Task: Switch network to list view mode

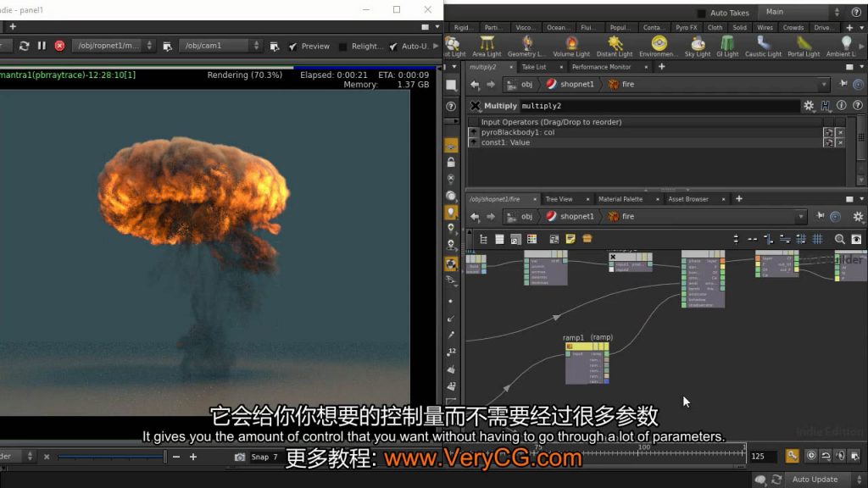Action: pyautogui.click(x=499, y=239)
